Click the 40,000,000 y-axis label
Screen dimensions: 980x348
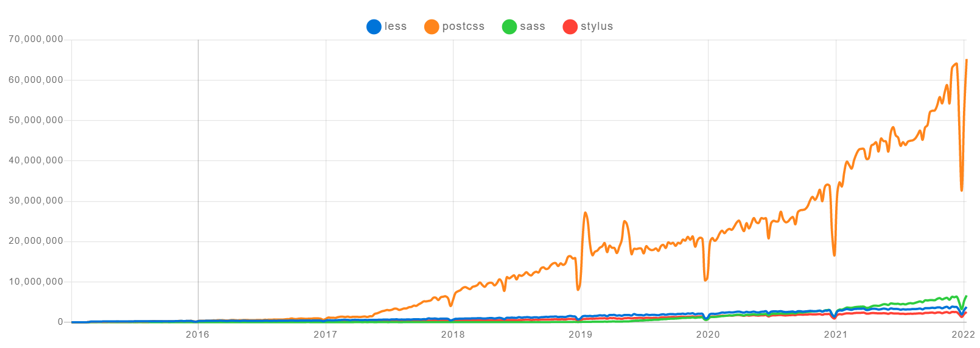tap(36, 160)
